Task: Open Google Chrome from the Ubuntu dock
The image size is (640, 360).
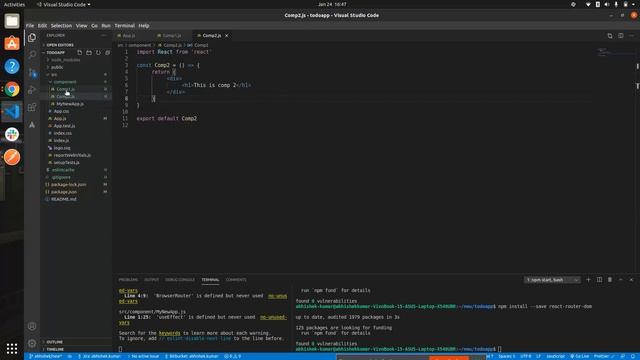Action: [x=12, y=89]
